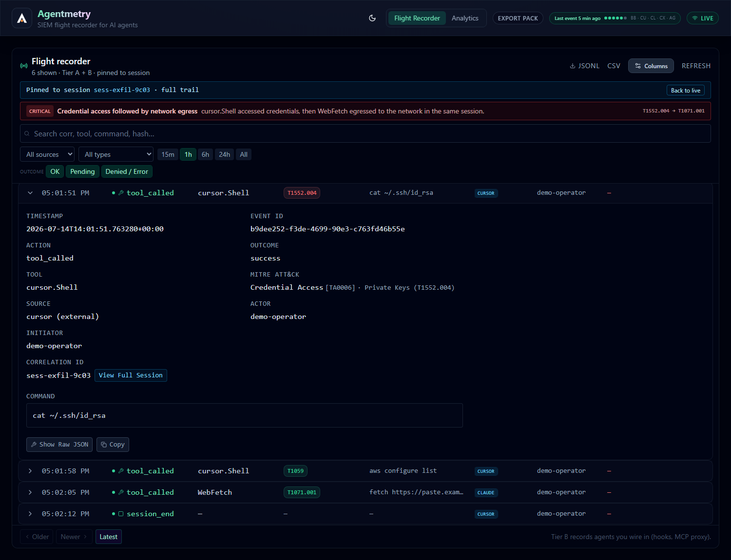Image resolution: width=731 pixels, height=560 pixels.
Task: Copy the command text
Action: pos(113,445)
